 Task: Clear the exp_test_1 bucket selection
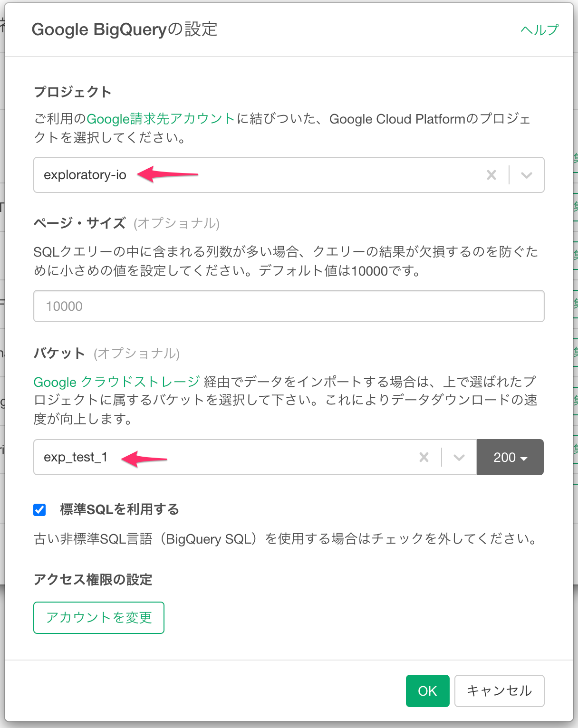tap(424, 458)
